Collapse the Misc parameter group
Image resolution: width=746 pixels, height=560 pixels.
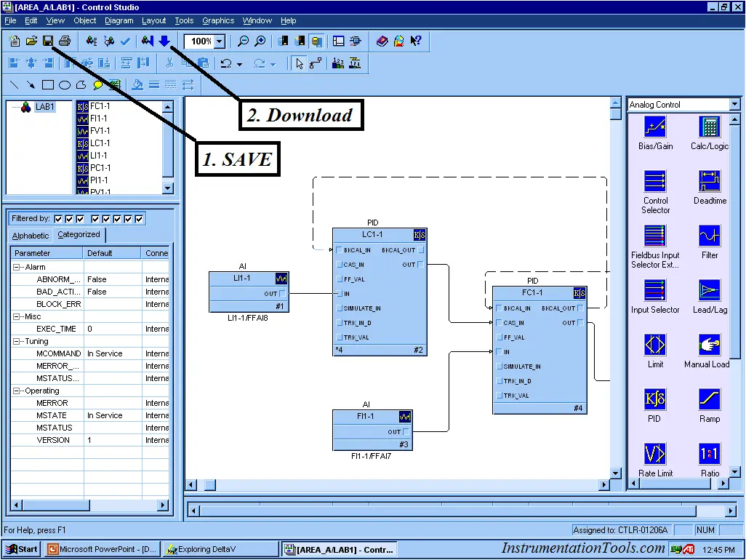(x=16, y=317)
